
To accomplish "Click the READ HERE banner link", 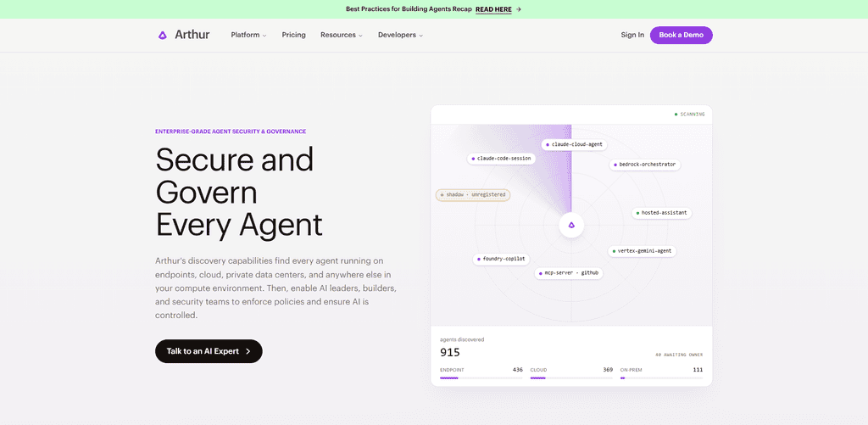I will point(493,9).
